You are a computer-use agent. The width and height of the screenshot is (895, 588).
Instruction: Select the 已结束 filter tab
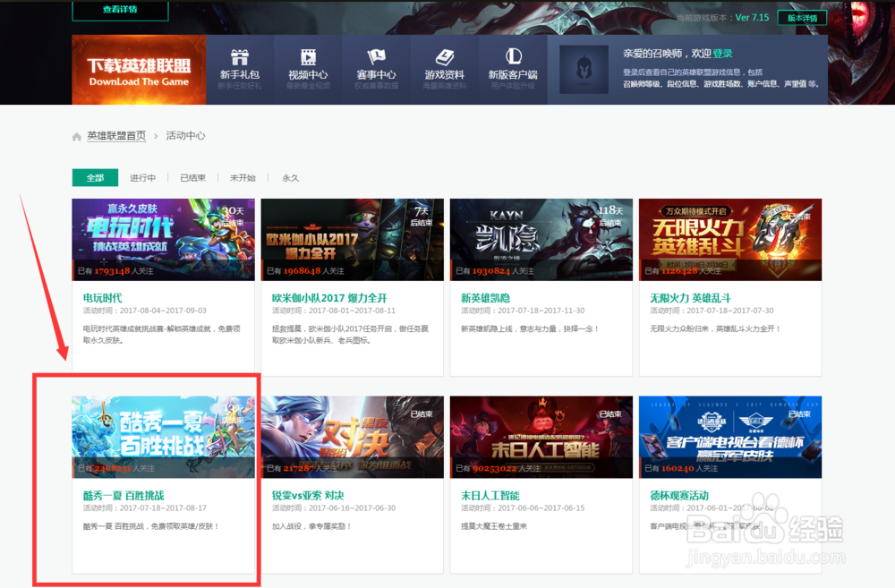pos(193,177)
